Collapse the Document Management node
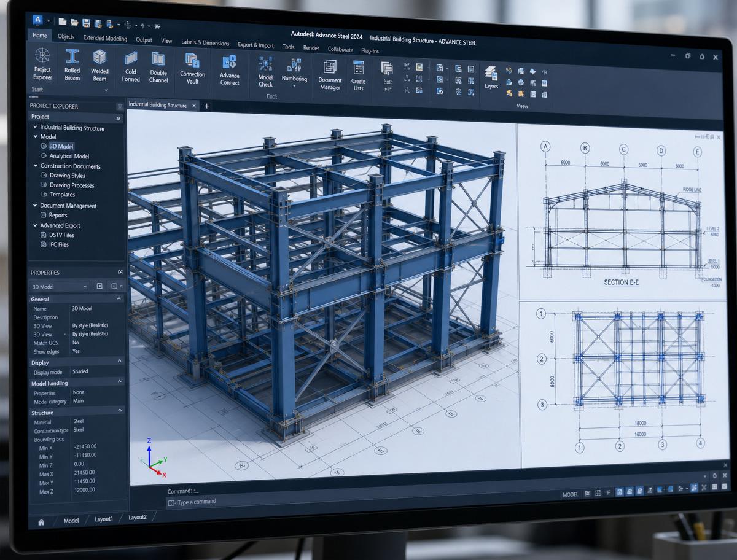Viewport: 737px width, 560px height. (36, 206)
